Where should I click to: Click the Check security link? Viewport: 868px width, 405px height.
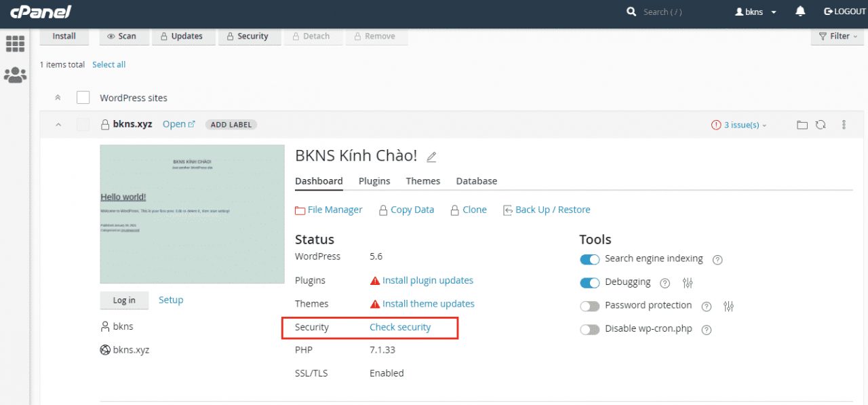pyautogui.click(x=400, y=327)
